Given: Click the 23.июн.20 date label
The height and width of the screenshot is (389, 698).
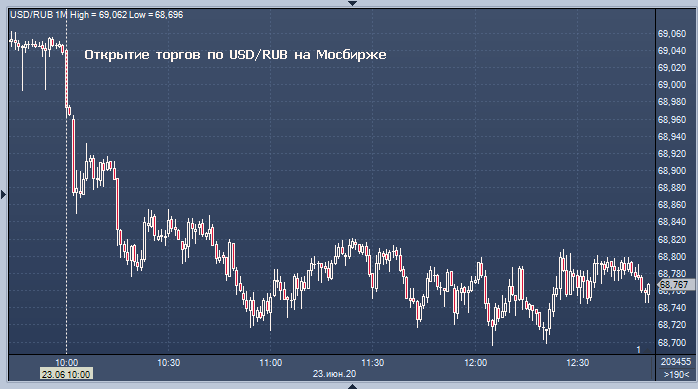Looking at the screenshot, I should pos(334,373).
